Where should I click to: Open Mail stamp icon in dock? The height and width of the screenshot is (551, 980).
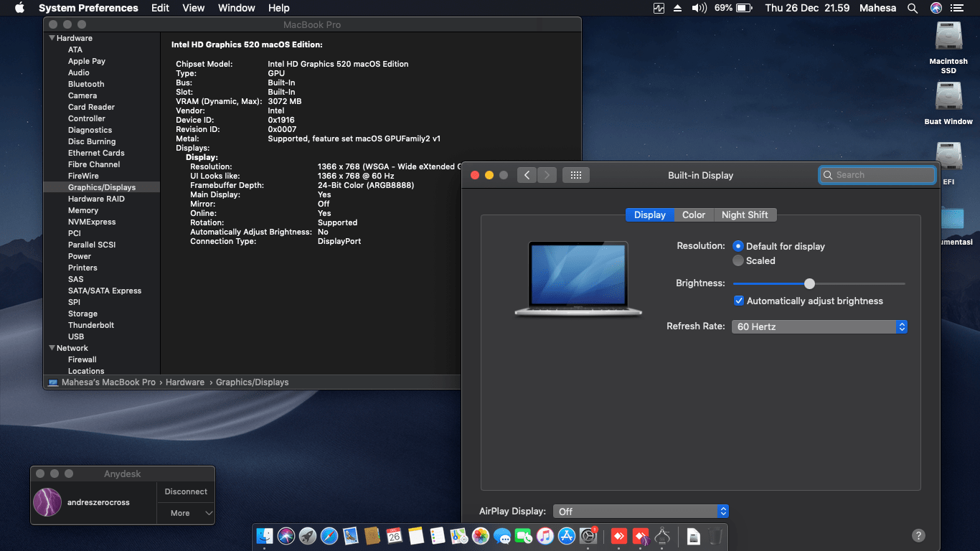pos(351,535)
